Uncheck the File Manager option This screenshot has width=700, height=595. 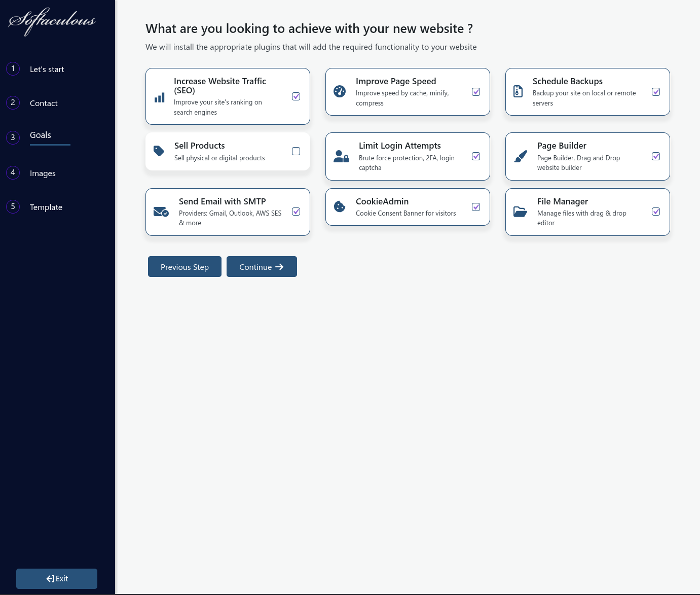(x=656, y=212)
